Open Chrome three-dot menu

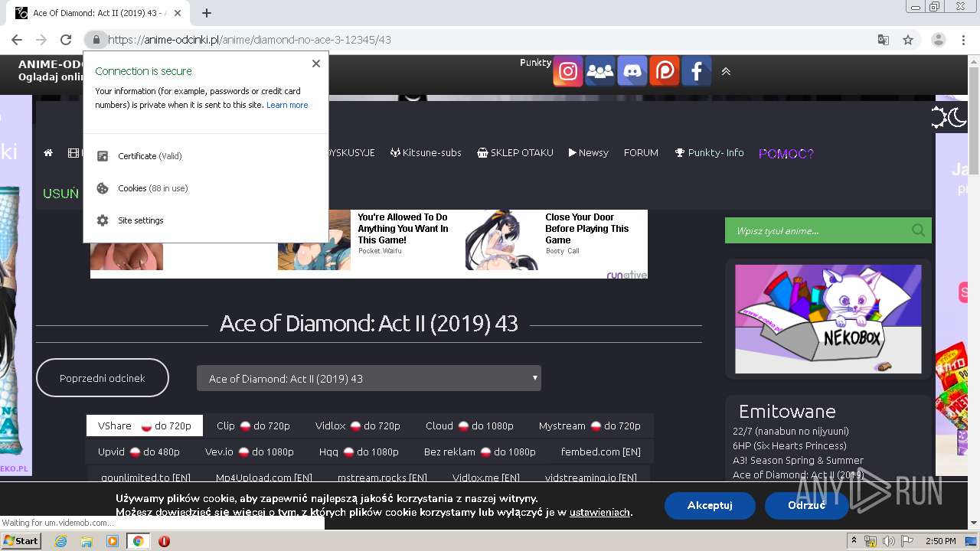tap(963, 40)
